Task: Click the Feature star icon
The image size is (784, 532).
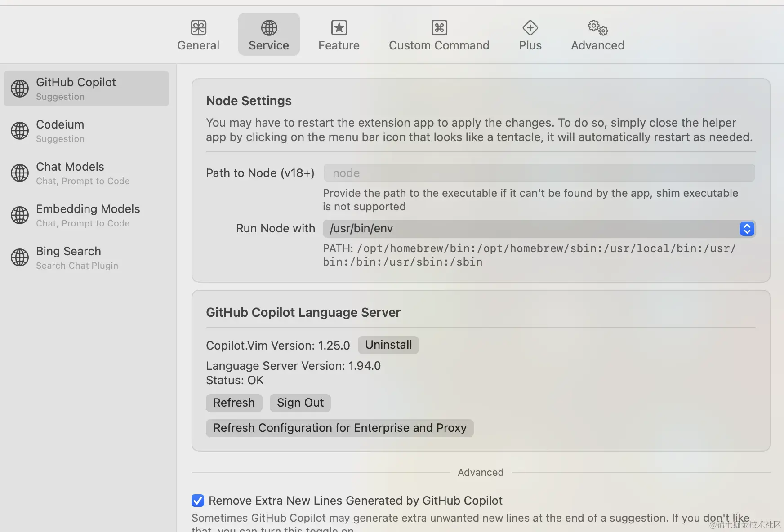Action: (339, 28)
